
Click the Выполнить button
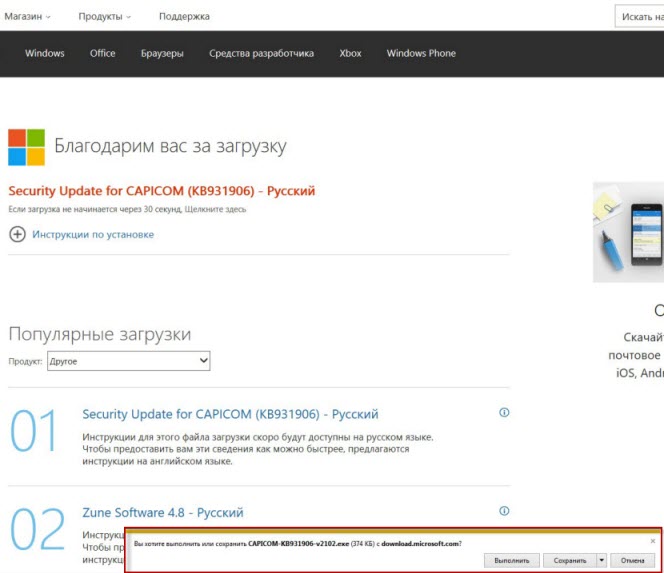pos(512,560)
